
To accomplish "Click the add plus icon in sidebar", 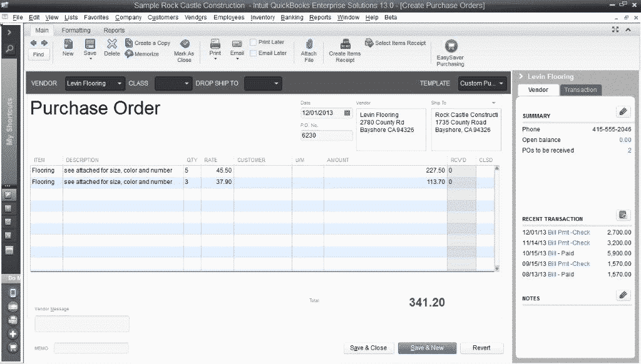I will (x=13, y=334).
